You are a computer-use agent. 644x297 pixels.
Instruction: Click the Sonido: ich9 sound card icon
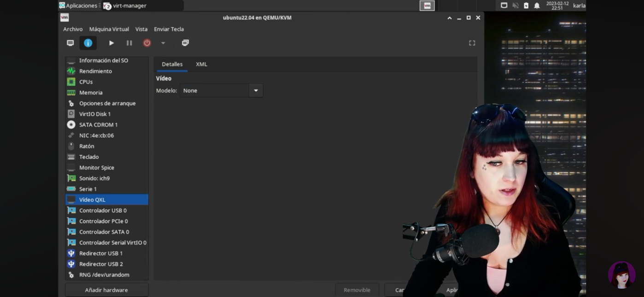coord(71,178)
